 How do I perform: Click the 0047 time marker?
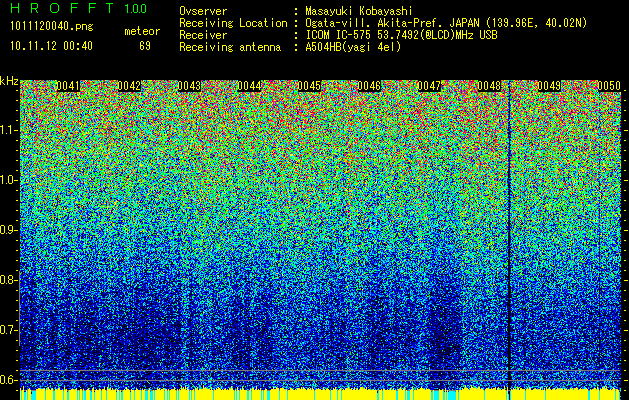click(x=430, y=86)
